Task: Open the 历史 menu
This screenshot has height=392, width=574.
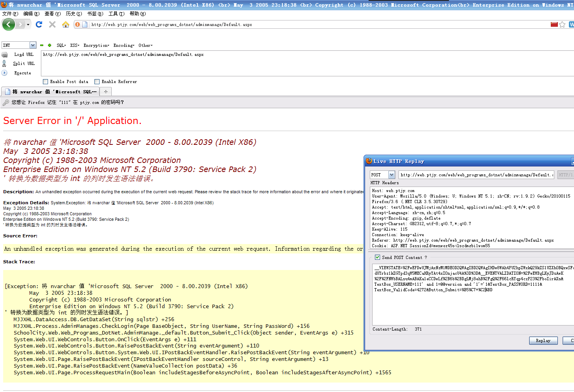Action: coord(74,14)
